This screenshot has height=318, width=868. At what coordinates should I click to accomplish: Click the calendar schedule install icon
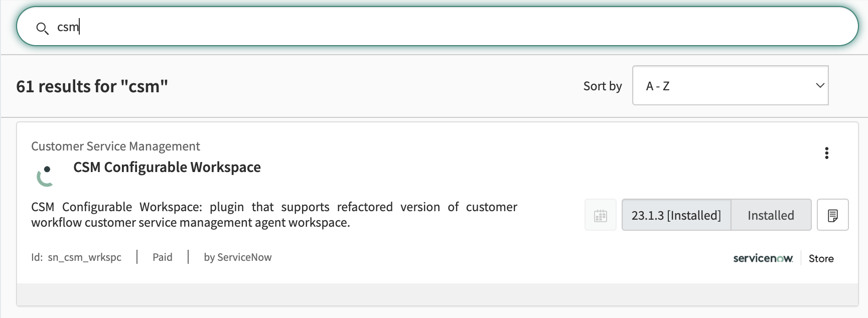click(600, 215)
